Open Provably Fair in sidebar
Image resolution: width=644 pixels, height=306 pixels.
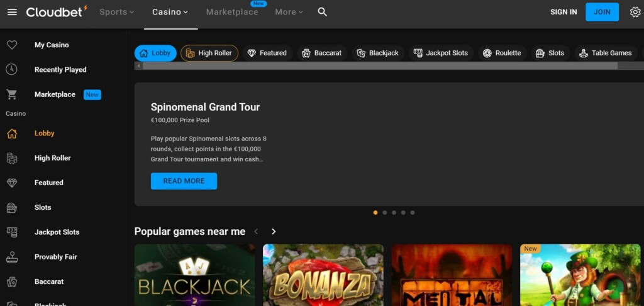pyautogui.click(x=55, y=257)
